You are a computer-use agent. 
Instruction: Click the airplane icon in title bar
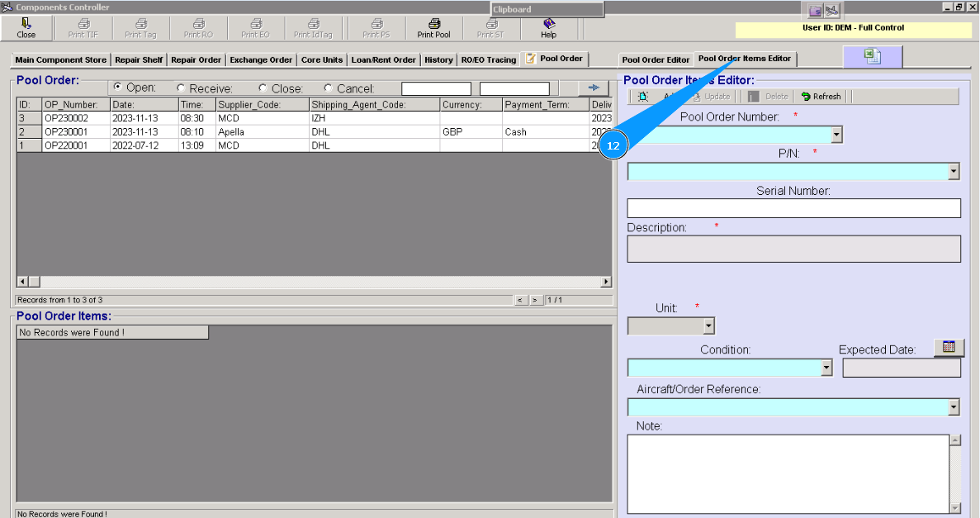pos(831,11)
